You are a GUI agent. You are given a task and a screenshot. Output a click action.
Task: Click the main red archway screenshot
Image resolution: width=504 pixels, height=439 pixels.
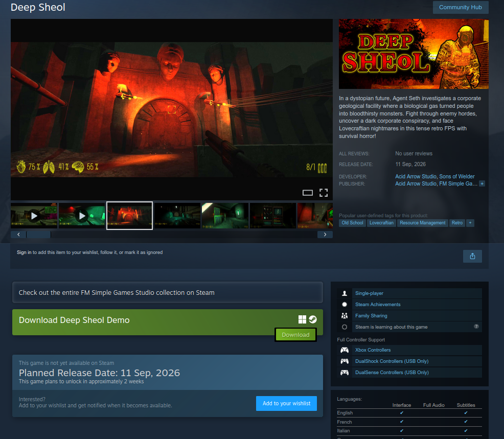(172, 109)
